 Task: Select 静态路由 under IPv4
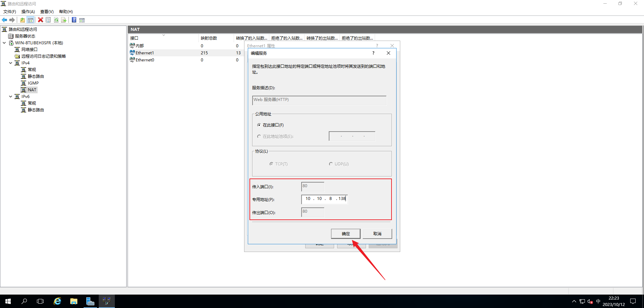[36, 76]
